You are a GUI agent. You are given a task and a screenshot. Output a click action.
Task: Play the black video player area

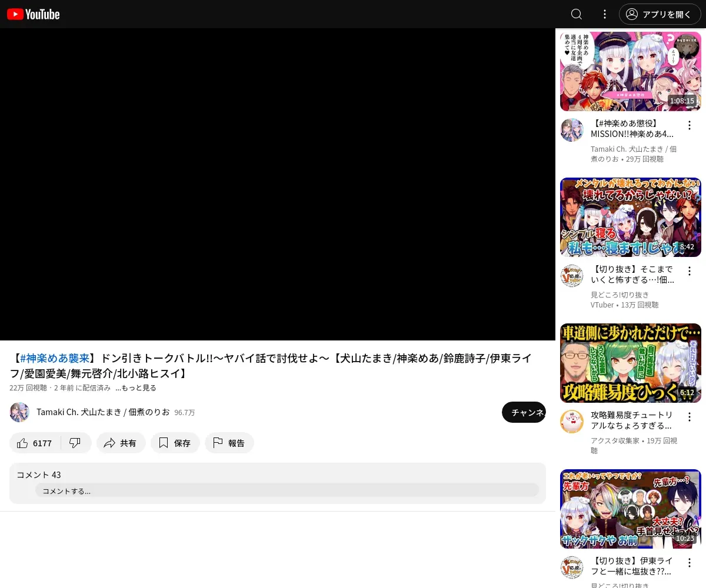278,184
